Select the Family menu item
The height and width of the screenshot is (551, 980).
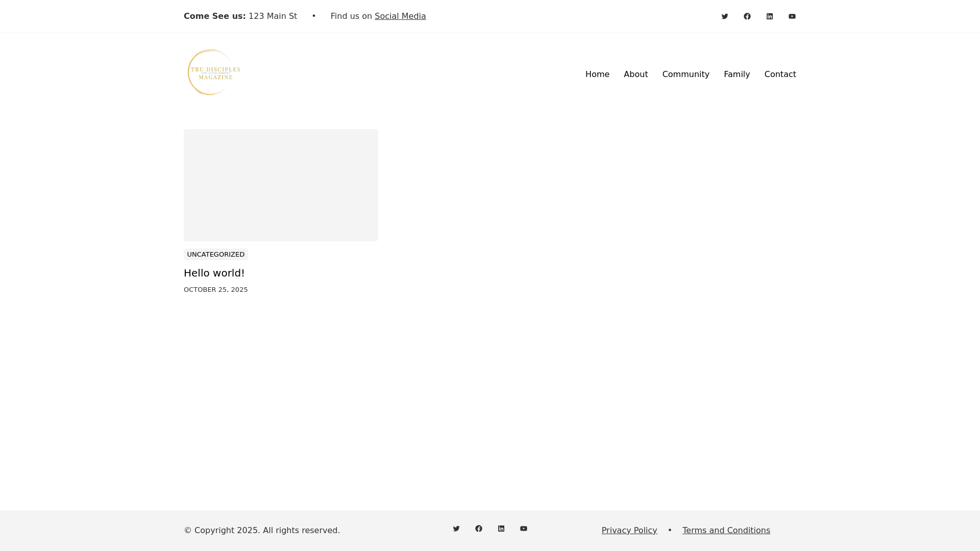point(737,74)
